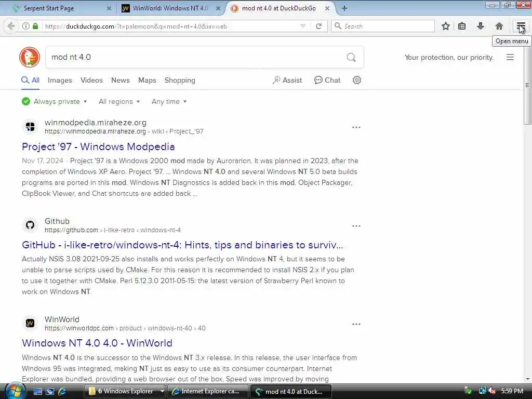The width and height of the screenshot is (532, 399).
Task: Click Your protection, our priority text
Action: click(x=449, y=57)
